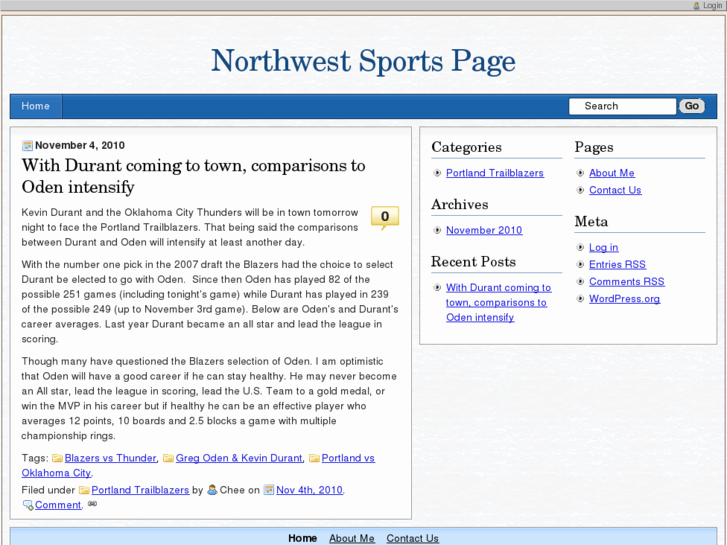
Task: Open Contact Us in the footer menu
Action: 413,538
